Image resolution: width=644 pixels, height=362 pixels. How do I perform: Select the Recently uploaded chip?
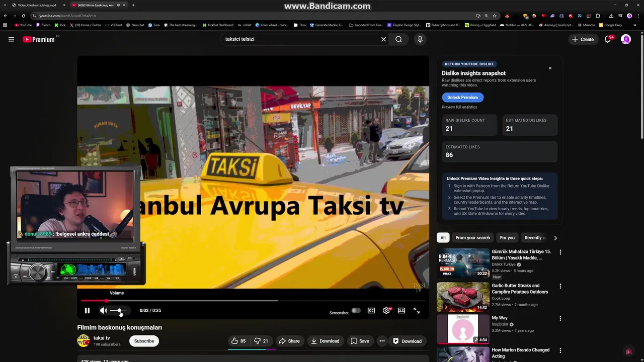[534, 238]
